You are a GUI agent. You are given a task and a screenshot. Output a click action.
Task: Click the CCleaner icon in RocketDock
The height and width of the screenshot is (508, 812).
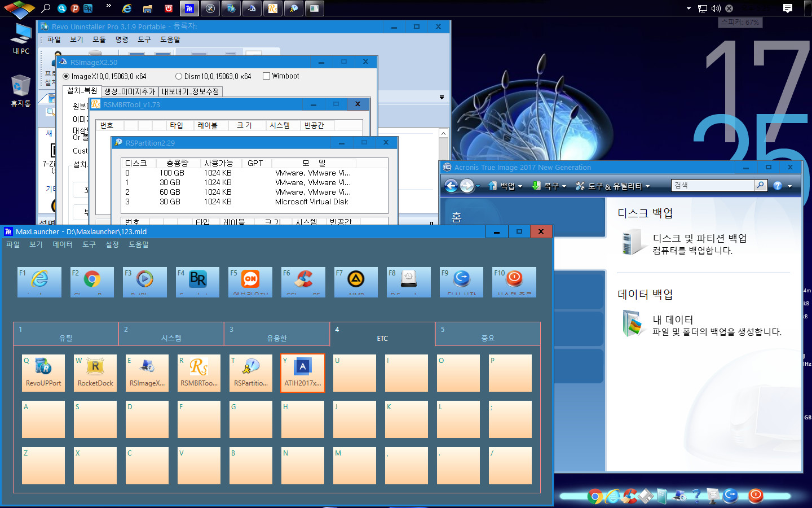(629, 496)
